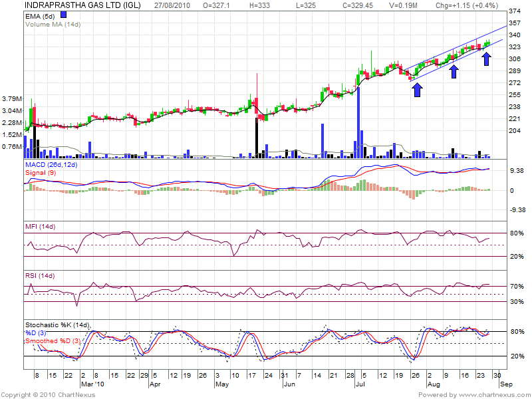
Task: Select the Volume MA (14d) legend label
Action: pyautogui.click(x=52, y=24)
